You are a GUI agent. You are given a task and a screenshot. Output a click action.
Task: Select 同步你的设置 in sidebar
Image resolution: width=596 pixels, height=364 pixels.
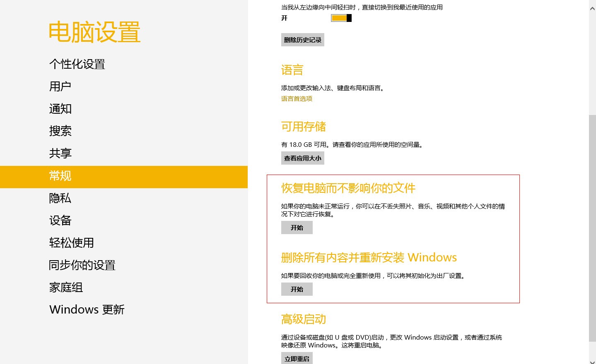click(x=82, y=265)
